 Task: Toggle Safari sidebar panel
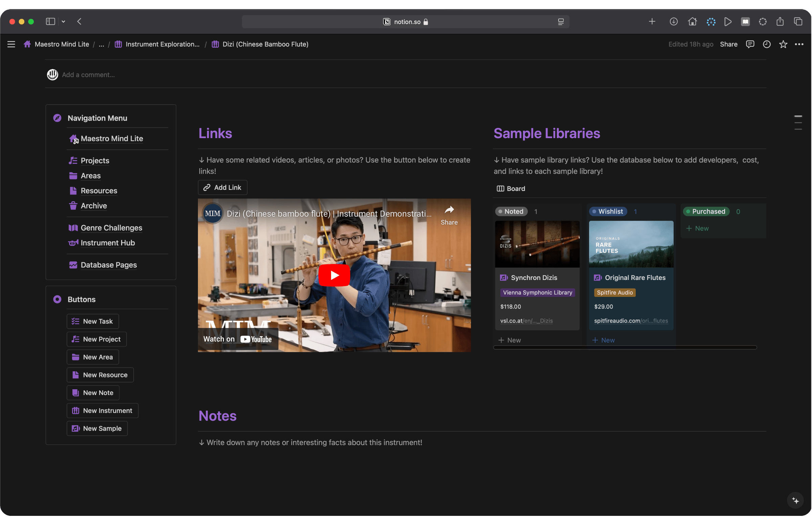click(x=50, y=22)
